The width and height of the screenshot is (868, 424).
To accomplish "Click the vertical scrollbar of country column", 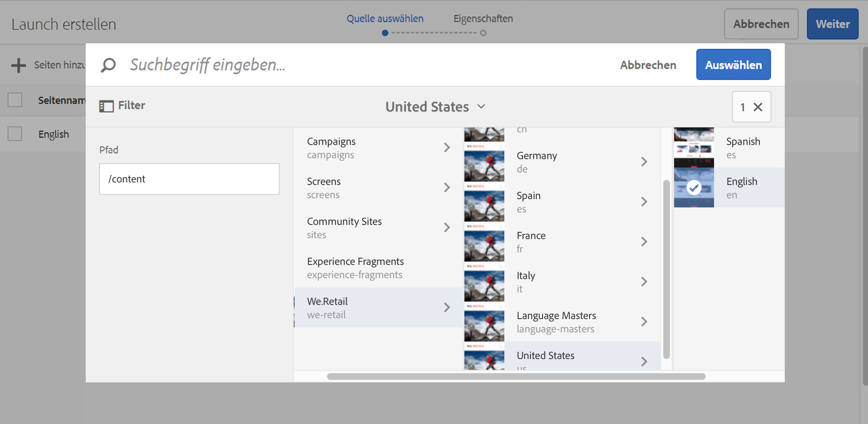I will tap(666, 269).
